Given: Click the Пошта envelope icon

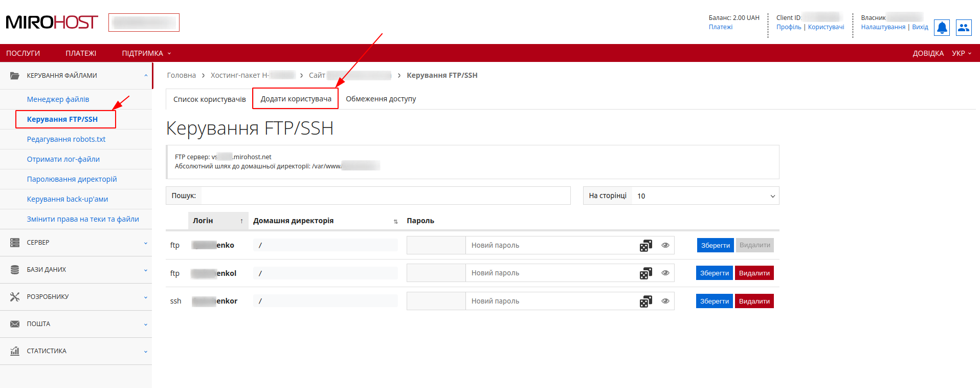Looking at the screenshot, I should click(x=15, y=324).
